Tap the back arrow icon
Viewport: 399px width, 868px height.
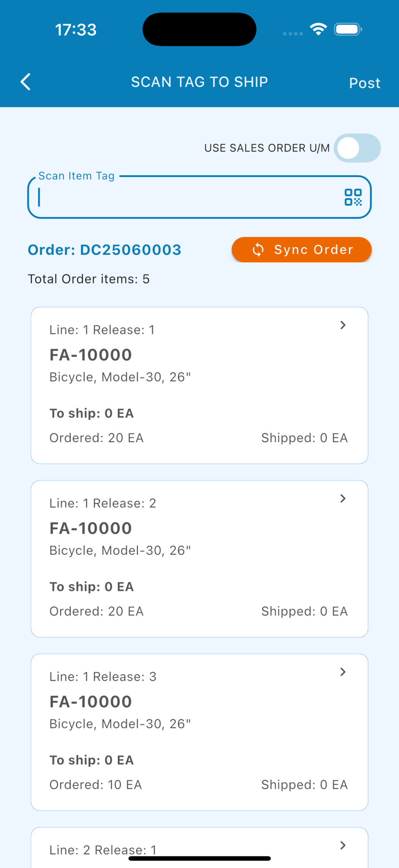(26, 82)
